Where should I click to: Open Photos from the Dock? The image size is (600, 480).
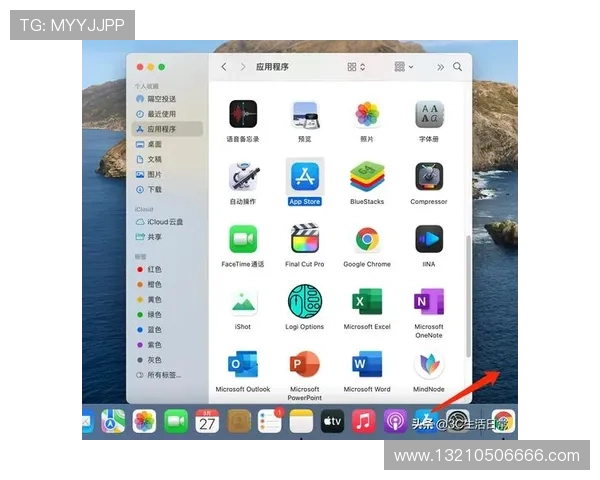[x=144, y=421]
